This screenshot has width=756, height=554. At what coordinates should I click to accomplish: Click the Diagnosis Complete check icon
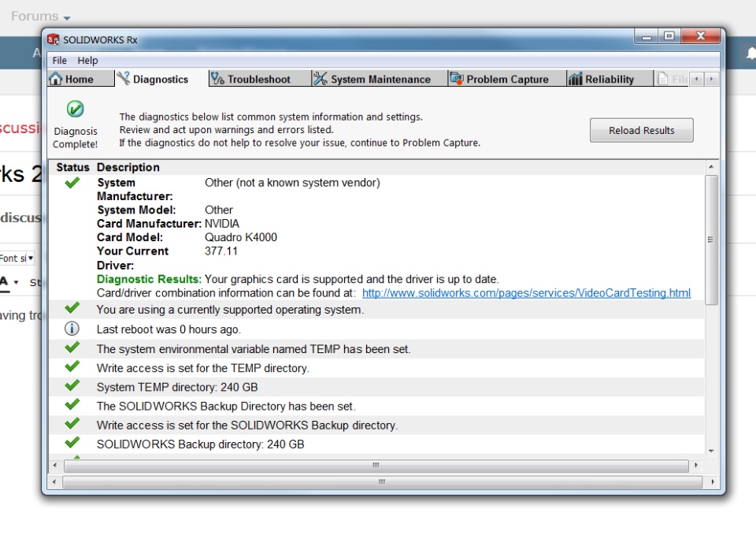[x=76, y=109]
